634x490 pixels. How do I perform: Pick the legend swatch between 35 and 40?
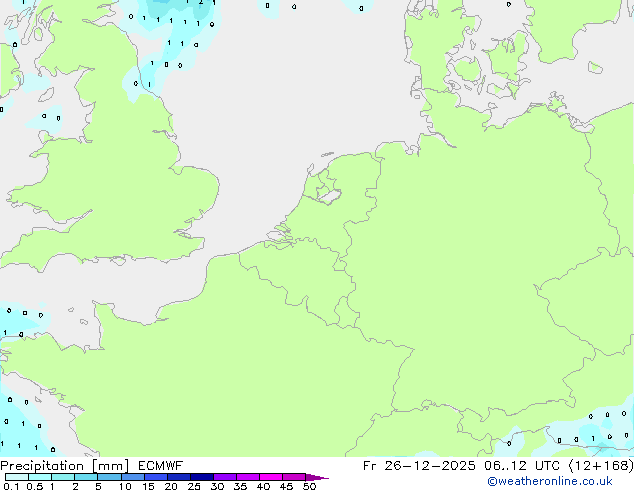[x=248, y=477]
